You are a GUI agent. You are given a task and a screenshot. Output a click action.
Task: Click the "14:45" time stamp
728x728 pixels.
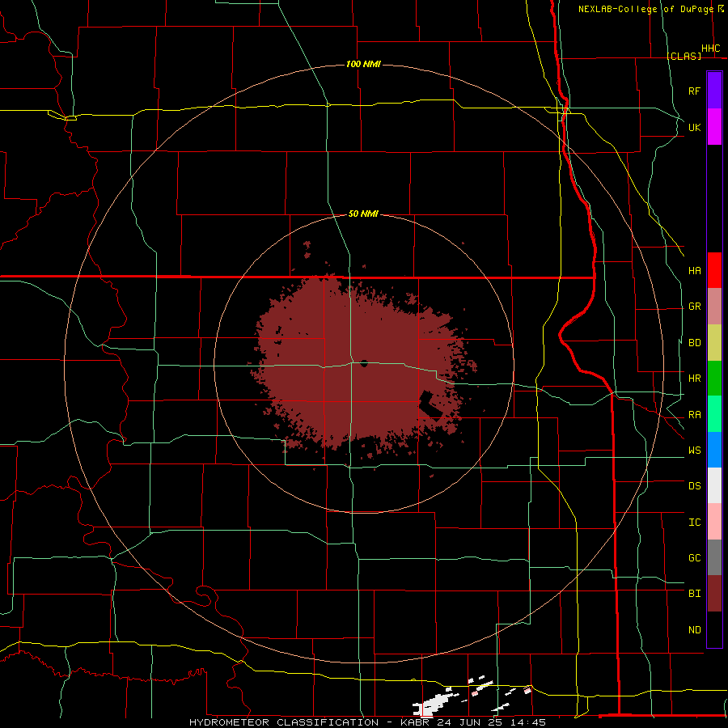click(530, 722)
